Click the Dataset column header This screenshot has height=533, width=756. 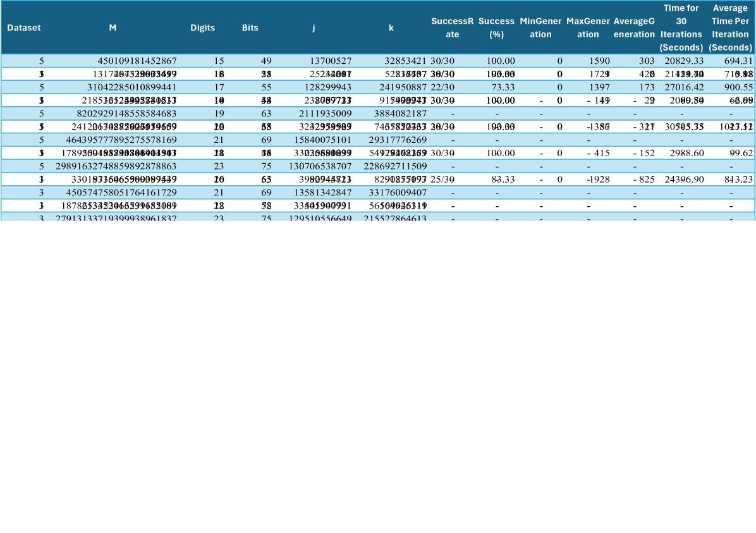(x=24, y=28)
